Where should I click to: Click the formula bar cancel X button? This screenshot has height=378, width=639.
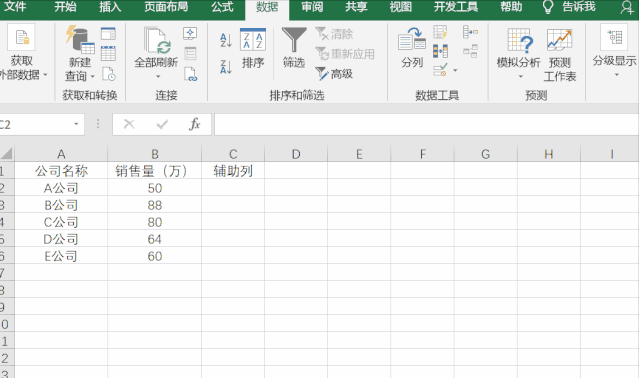129,124
